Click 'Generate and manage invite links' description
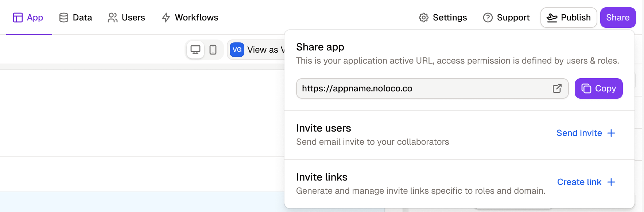 point(421,191)
